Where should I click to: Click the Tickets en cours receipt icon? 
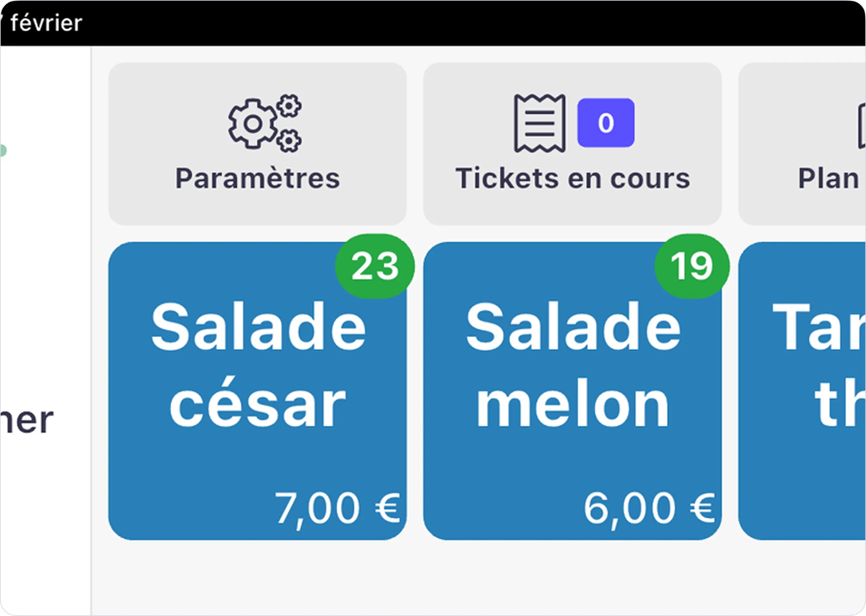(539, 122)
